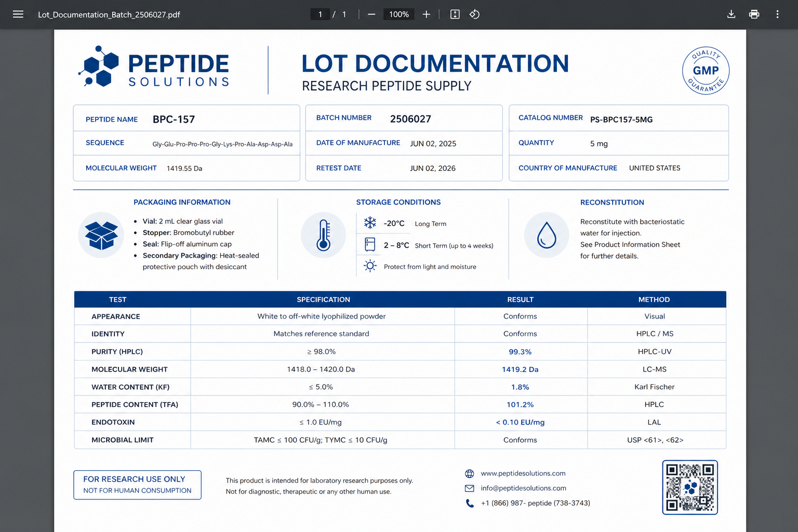This screenshot has width=798, height=532.
Task: Click the thermometer storage icon
Action: (x=323, y=235)
